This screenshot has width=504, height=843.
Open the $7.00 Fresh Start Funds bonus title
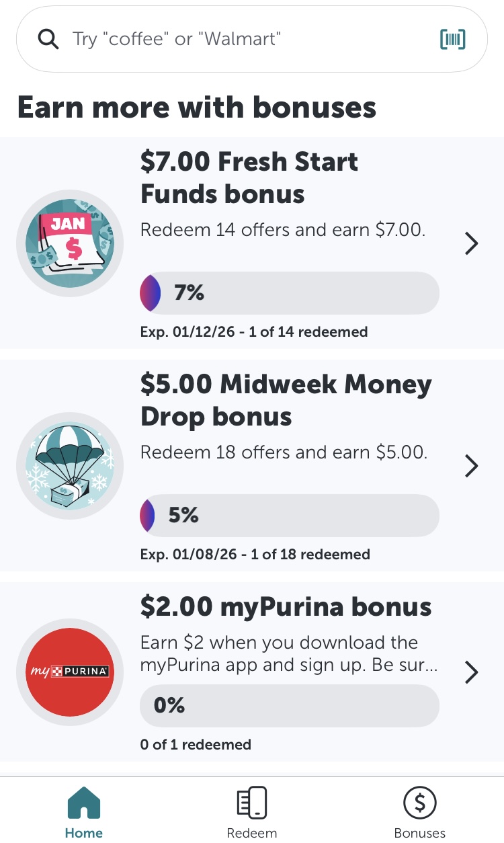249,178
